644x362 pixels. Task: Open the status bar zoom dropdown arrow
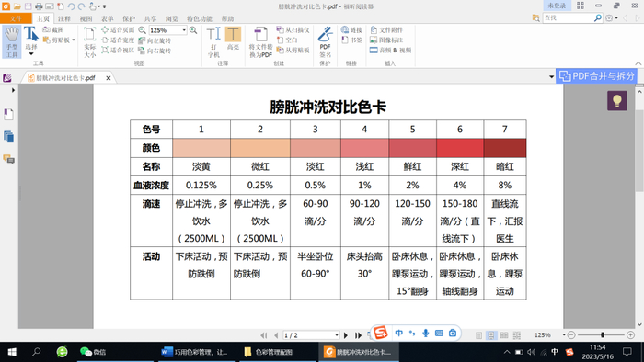pos(564,335)
